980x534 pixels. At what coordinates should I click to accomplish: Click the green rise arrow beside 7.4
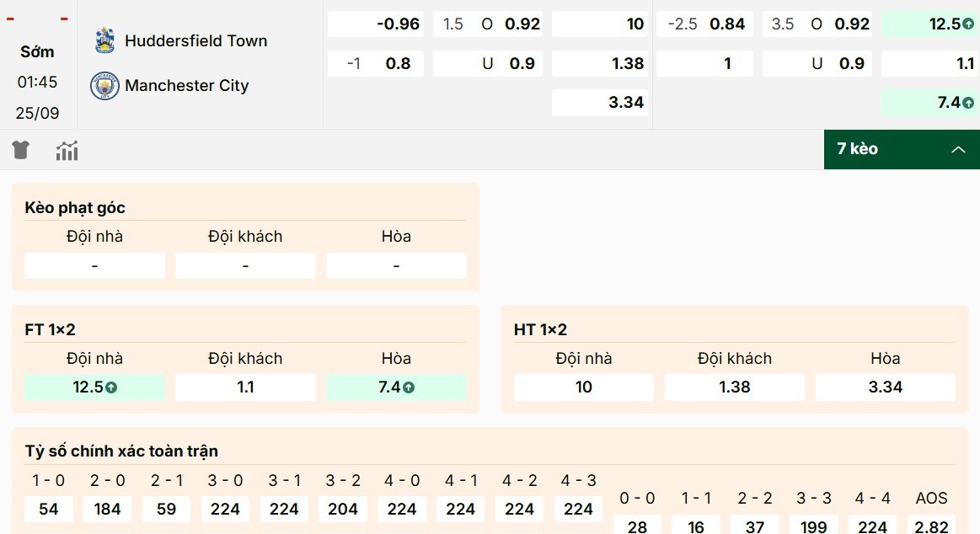tap(969, 102)
